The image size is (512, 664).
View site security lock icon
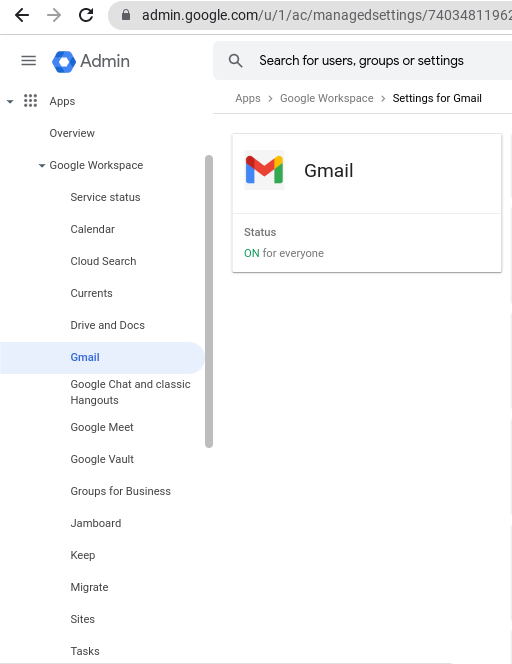(x=126, y=15)
